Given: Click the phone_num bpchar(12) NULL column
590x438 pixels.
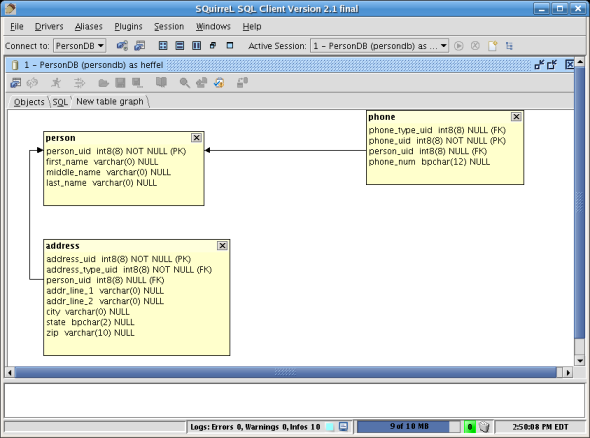Looking at the screenshot, I should 429,162.
